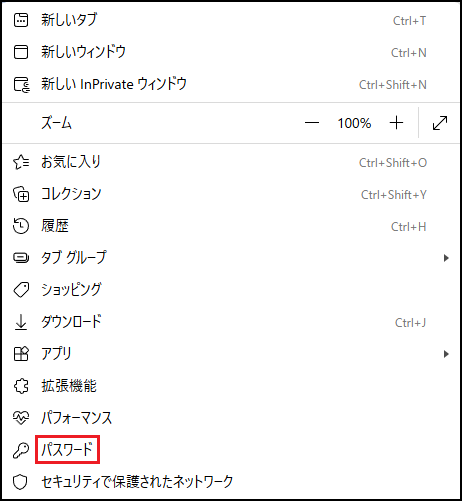
Task: Expand the アプリ submenu arrow
Action: pos(446,354)
